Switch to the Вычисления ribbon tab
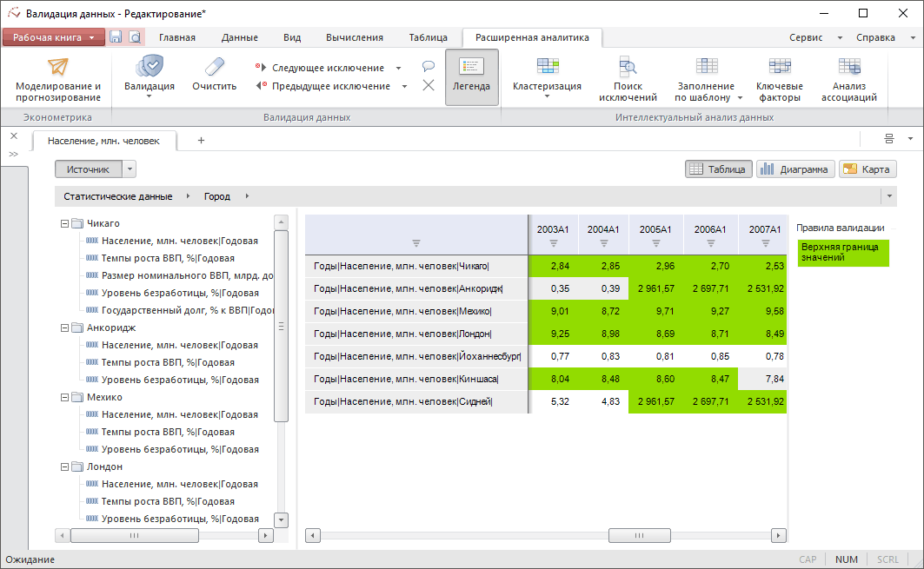Screen dimensions: 924x569 (x=354, y=37)
